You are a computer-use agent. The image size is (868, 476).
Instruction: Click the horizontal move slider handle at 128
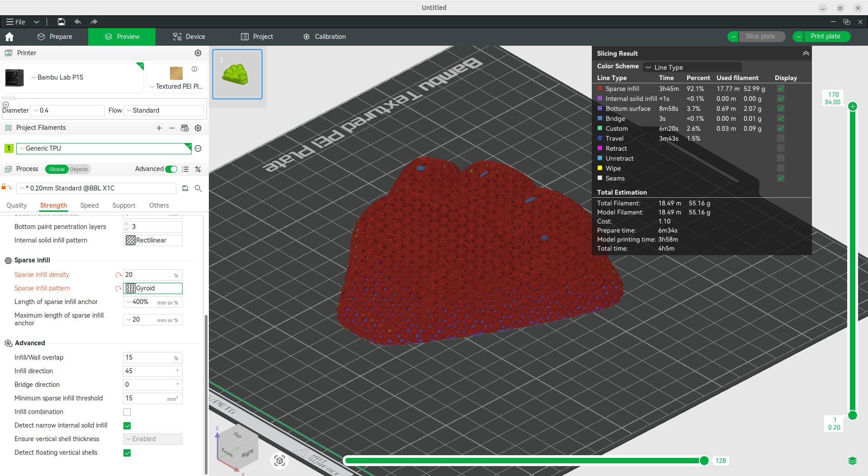coord(704,461)
